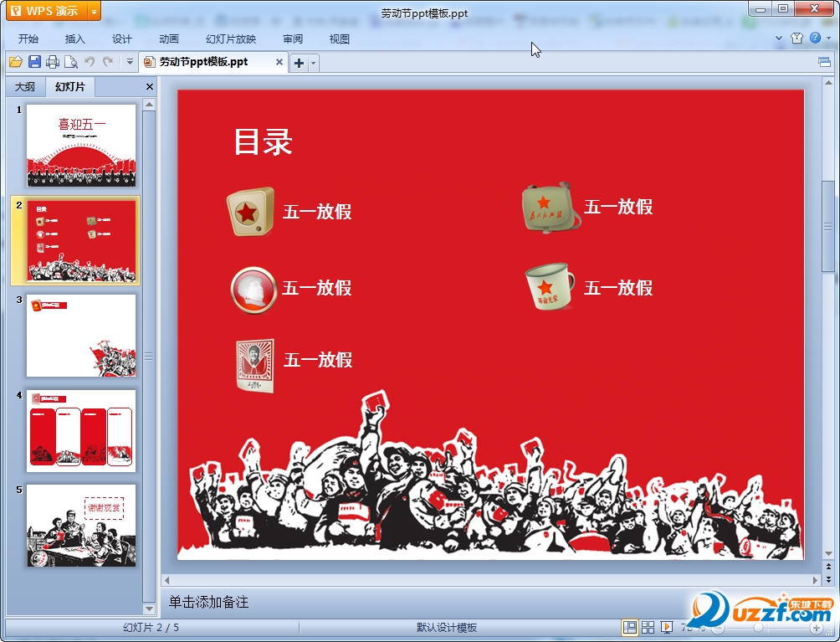Image resolution: width=840 pixels, height=642 pixels.
Task: Expand the WPS 演示 button dropdown arrow
Action: (x=94, y=11)
